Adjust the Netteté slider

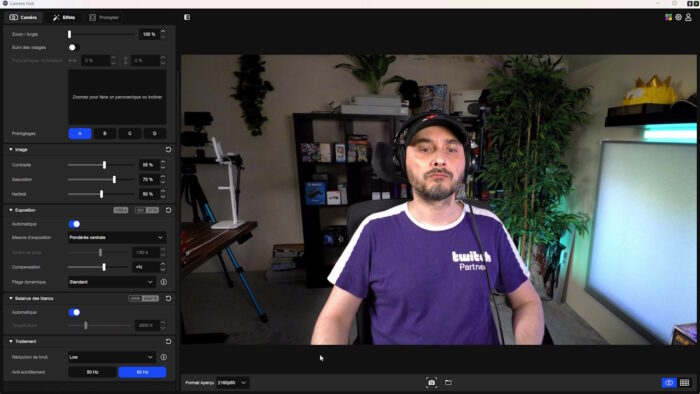point(101,194)
